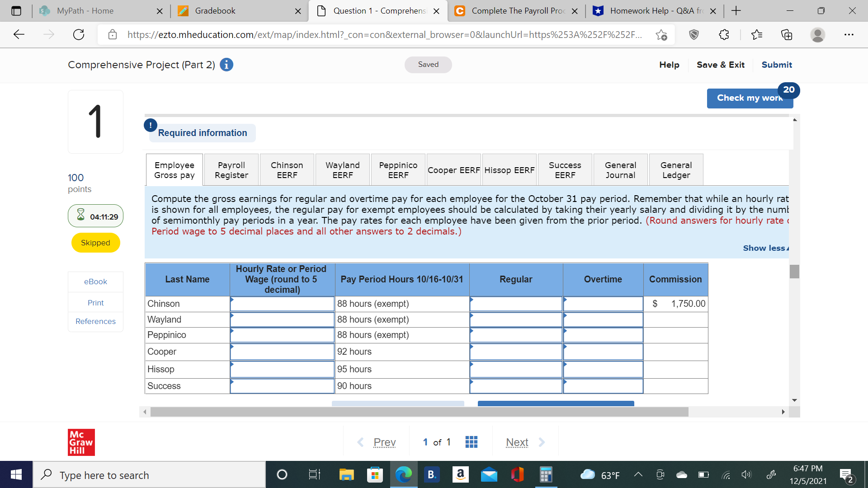
Task: Click the Submit button
Action: click(776, 65)
